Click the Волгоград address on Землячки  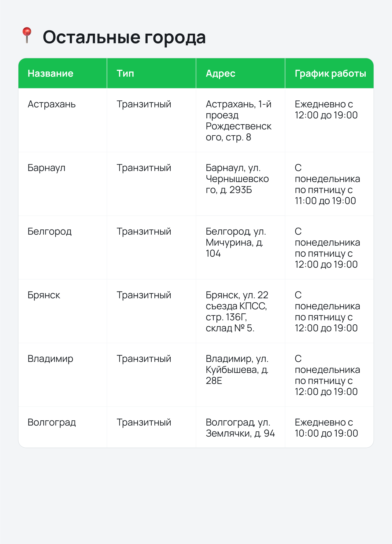click(x=240, y=428)
